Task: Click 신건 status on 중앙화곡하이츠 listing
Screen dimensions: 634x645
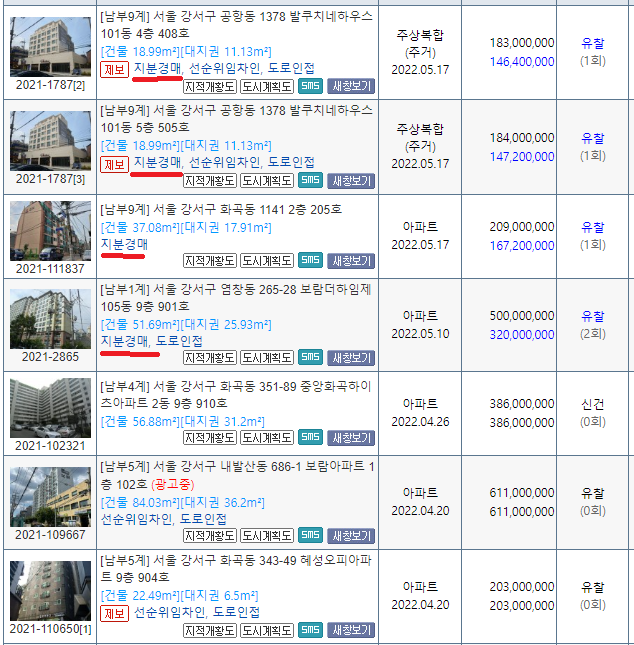Action: [x=592, y=404]
